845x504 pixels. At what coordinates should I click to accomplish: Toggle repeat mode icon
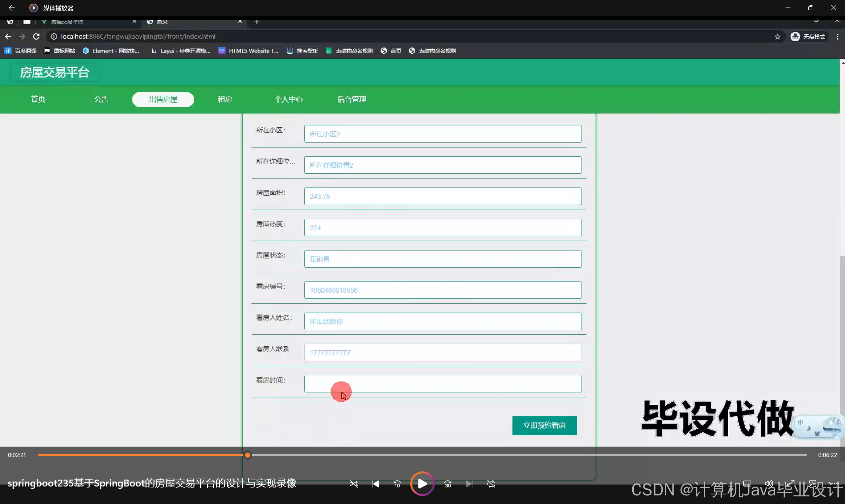(x=491, y=484)
